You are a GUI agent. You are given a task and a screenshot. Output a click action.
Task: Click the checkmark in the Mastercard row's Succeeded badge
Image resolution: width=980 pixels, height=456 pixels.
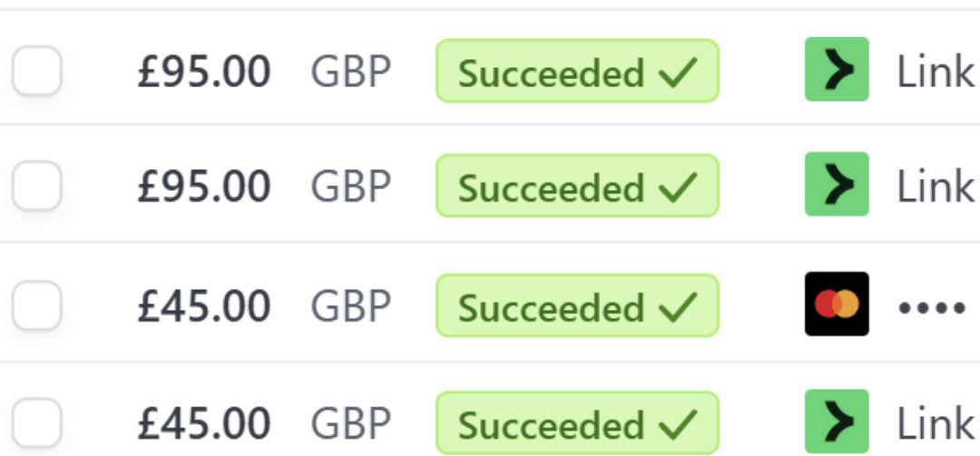[x=678, y=307]
